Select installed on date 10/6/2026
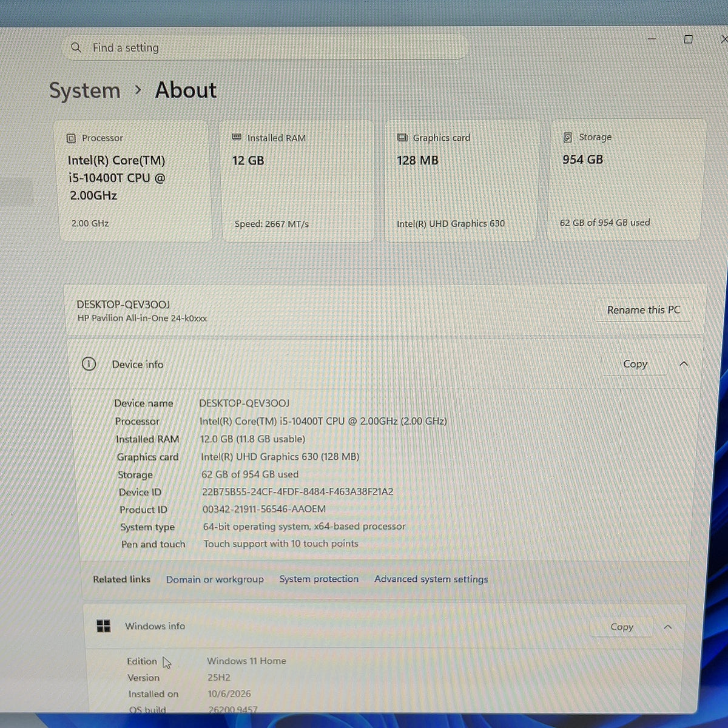The image size is (728, 728). point(229,694)
